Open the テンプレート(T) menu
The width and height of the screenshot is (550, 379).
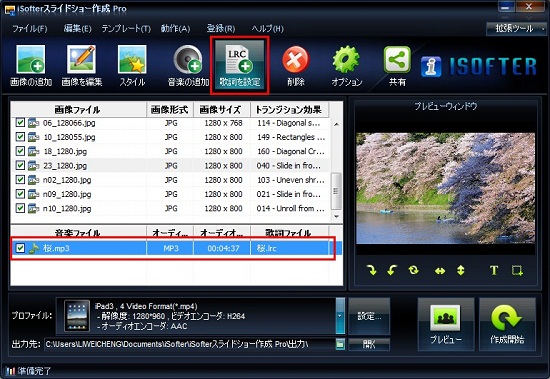(126, 28)
